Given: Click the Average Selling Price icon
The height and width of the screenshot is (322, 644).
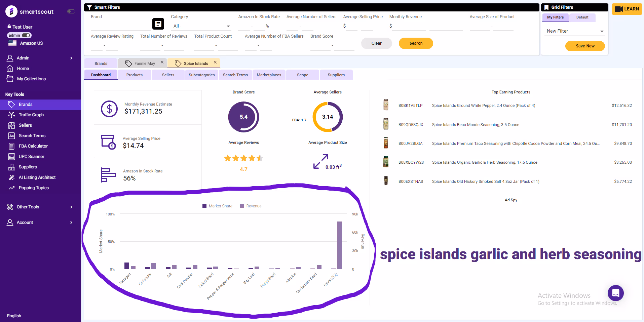Looking at the screenshot, I should [x=108, y=142].
